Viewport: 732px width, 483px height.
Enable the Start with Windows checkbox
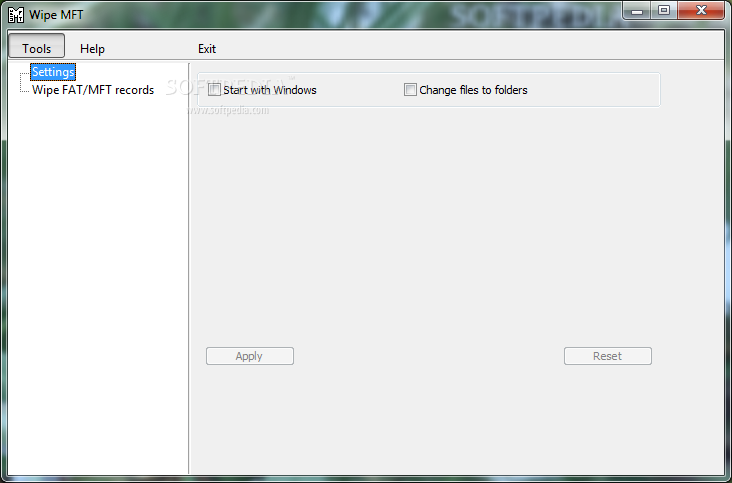coord(214,90)
